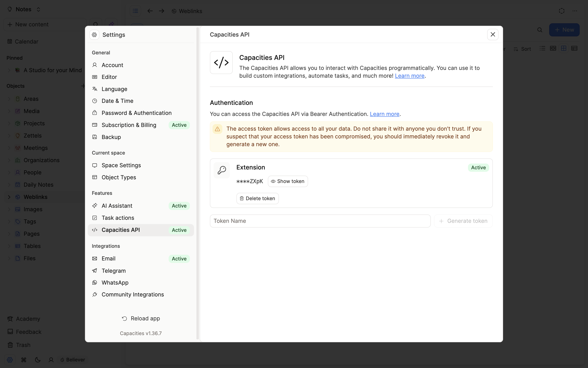Viewport: 588px width, 368px height.
Task: Expand the Meetings object group
Action: tap(9, 148)
